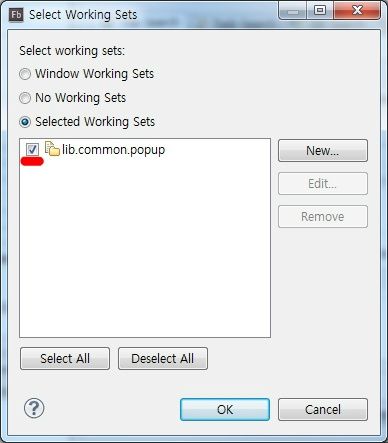Minimize the Select Working Sets dialog

coord(292,12)
